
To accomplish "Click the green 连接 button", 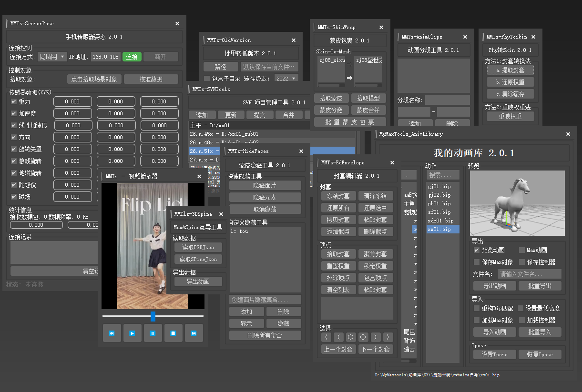I will tap(132, 57).
